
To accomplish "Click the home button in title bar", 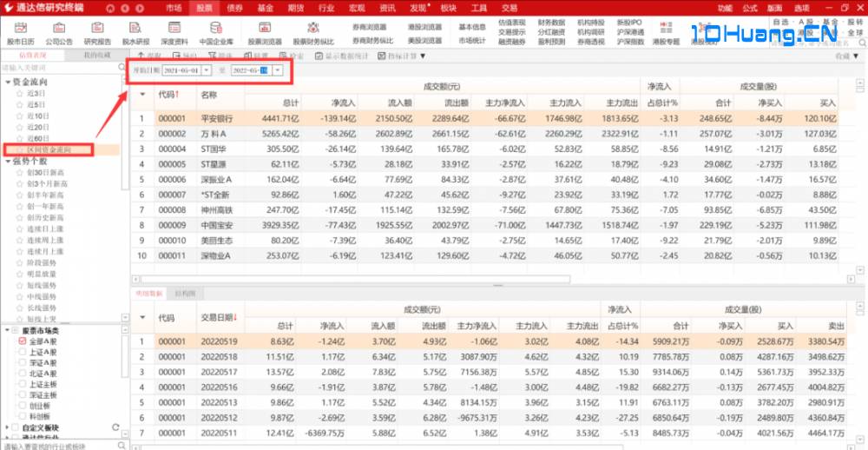I will tap(110, 9).
